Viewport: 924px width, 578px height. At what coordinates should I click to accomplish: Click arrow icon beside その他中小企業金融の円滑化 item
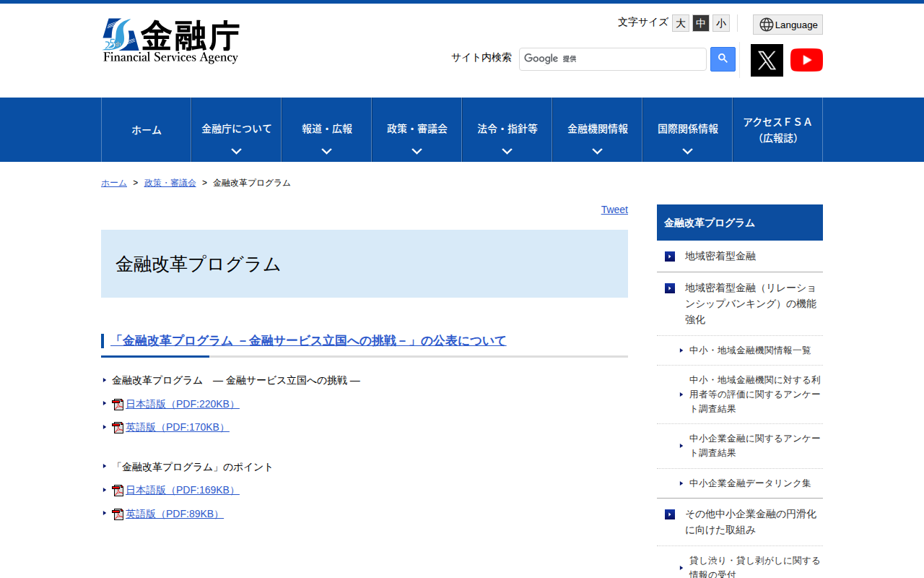670,514
